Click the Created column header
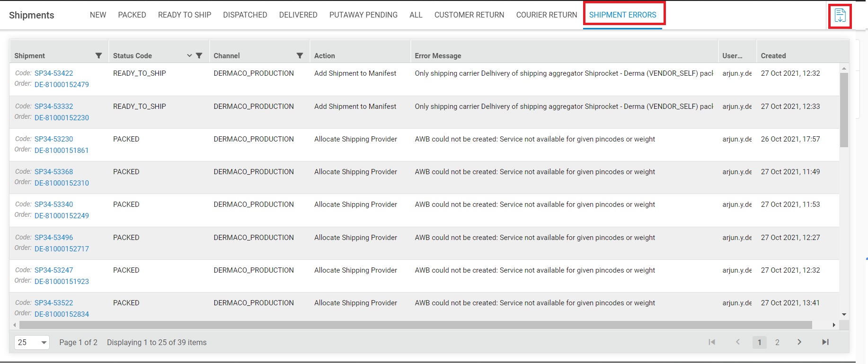Image resolution: width=868 pixels, height=364 pixels. (x=773, y=56)
